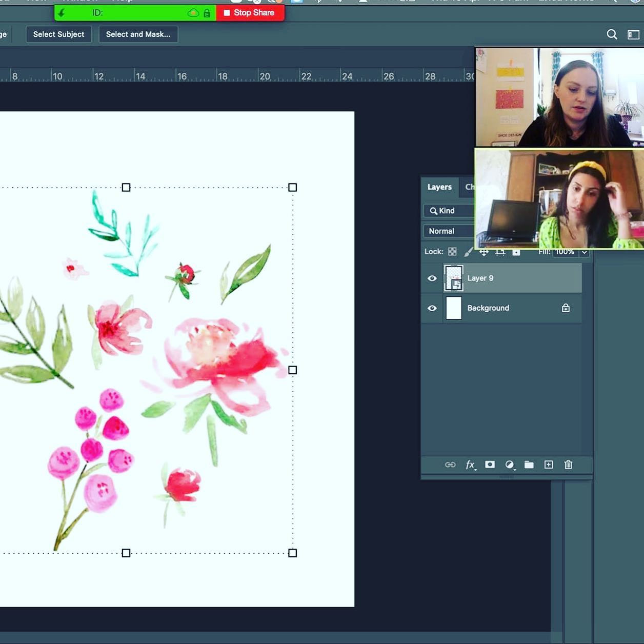Click the lock transparent pixels icon

point(452,251)
